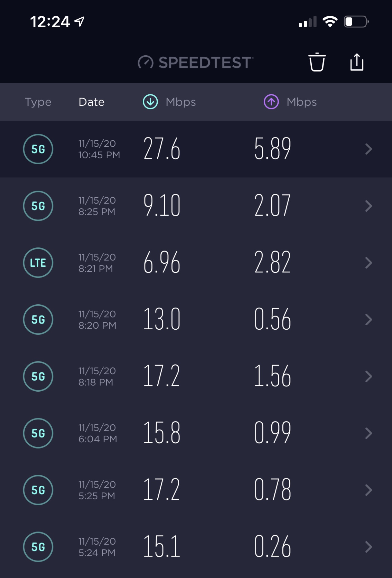Tap the download arrow circle icon
392x578 pixels.
pos(150,102)
